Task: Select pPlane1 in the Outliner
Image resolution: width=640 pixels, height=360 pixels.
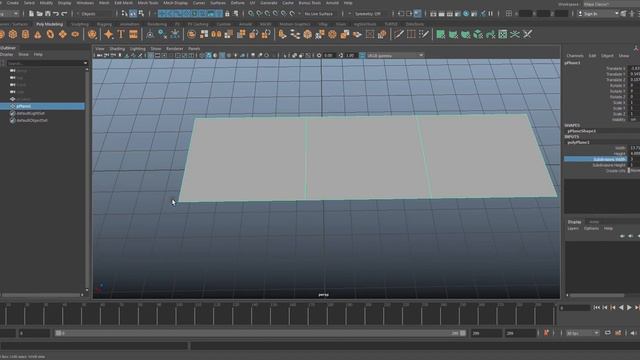Action: point(42,106)
